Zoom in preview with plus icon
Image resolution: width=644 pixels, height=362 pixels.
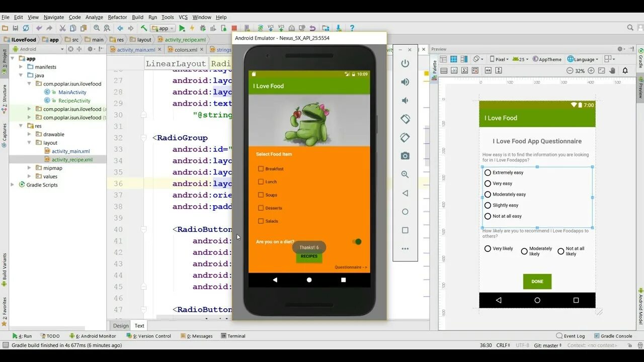(x=591, y=71)
